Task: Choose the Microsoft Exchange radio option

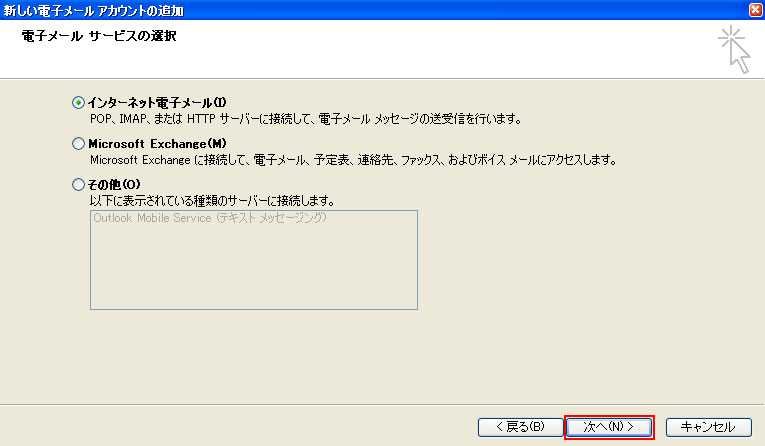Action: point(78,143)
